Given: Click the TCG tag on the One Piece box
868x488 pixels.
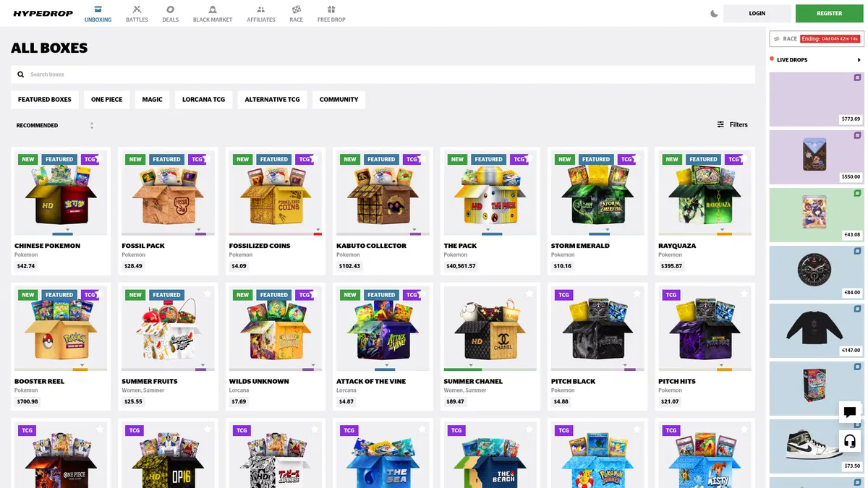Looking at the screenshot, I should tap(27, 430).
